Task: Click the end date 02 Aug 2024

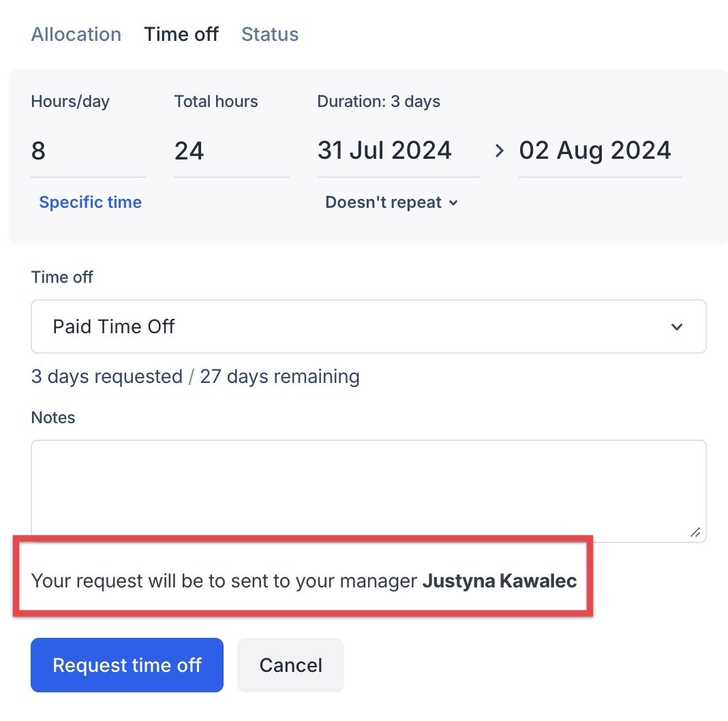Action: 594,151
